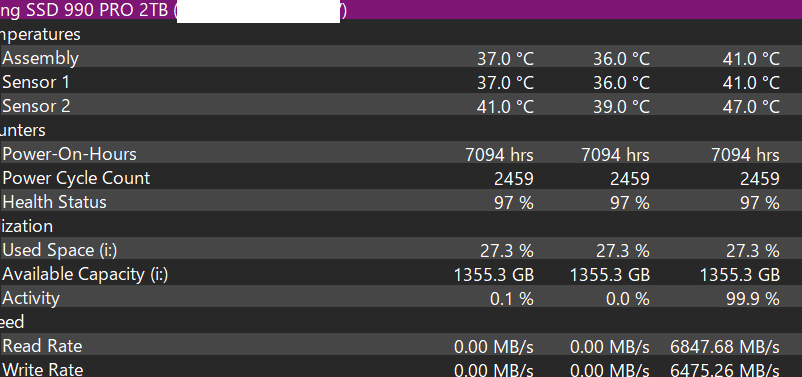Select the Samsung SSD 990 PRO header row
This screenshot has width=802, height=377.
[x=401, y=10]
